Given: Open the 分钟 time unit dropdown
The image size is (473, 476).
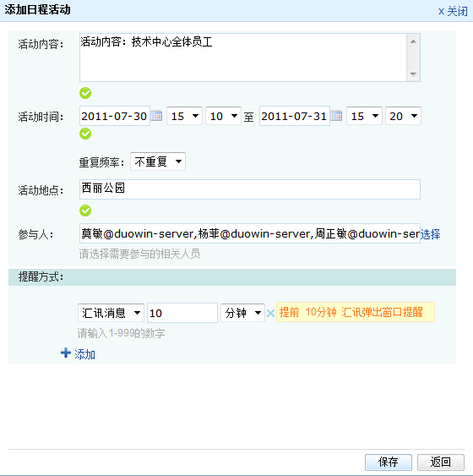Looking at the screenshot, I should pyautogui.click(x=242, y=313).
